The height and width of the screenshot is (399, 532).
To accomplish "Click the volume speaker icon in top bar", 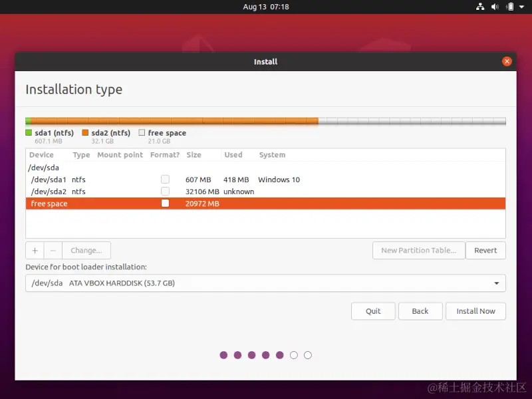I will pos(495,7).
